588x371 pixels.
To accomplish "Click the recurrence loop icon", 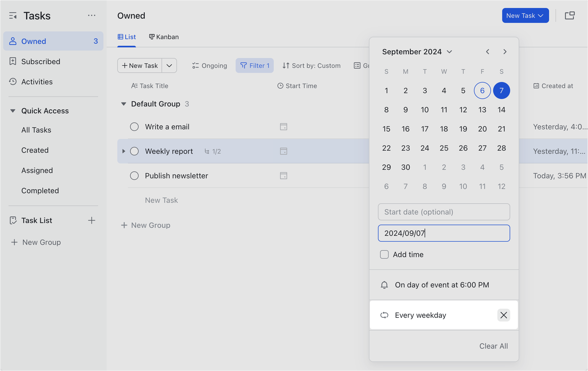I will 384,315.
